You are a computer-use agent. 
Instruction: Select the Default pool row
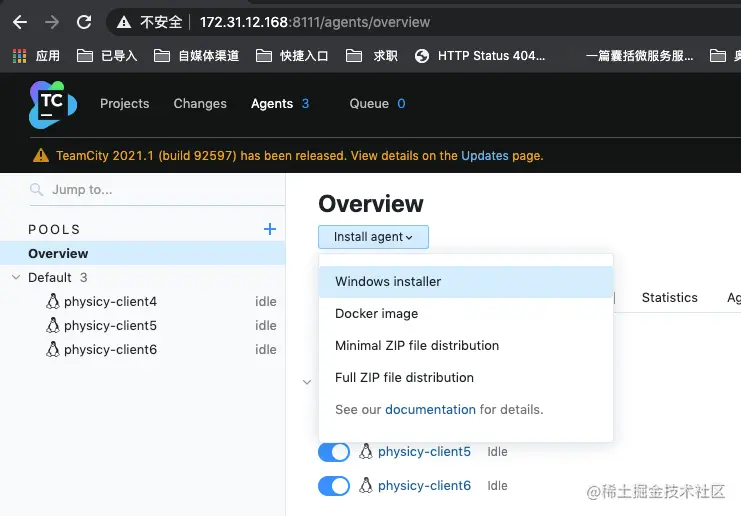coord(143,277)
